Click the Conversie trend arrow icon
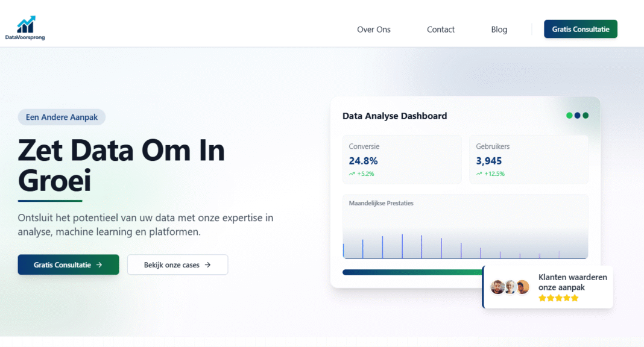The height and width of the screenshot is (347, 644). coord(352,174)
